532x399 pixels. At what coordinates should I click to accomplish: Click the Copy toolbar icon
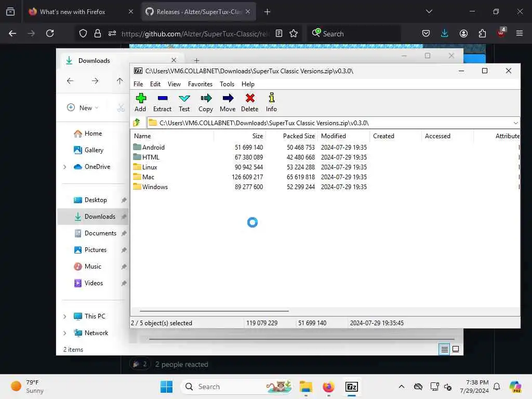pos(206,102)
